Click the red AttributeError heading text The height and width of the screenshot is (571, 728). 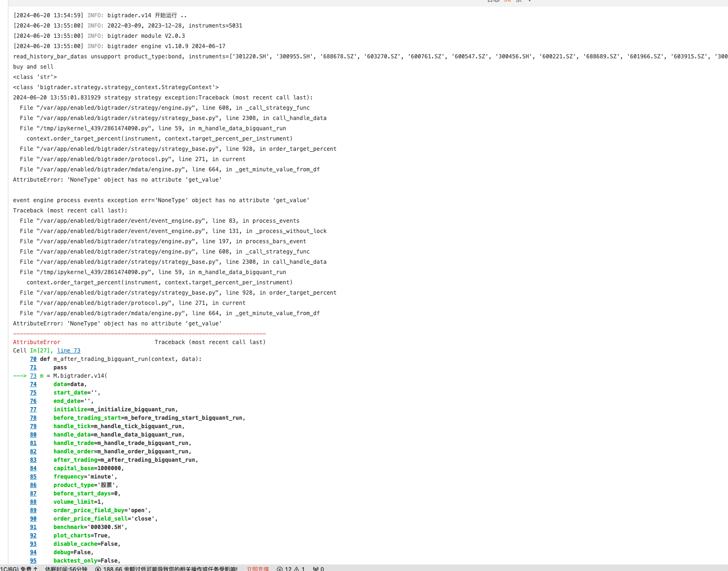tap(36, 342)
